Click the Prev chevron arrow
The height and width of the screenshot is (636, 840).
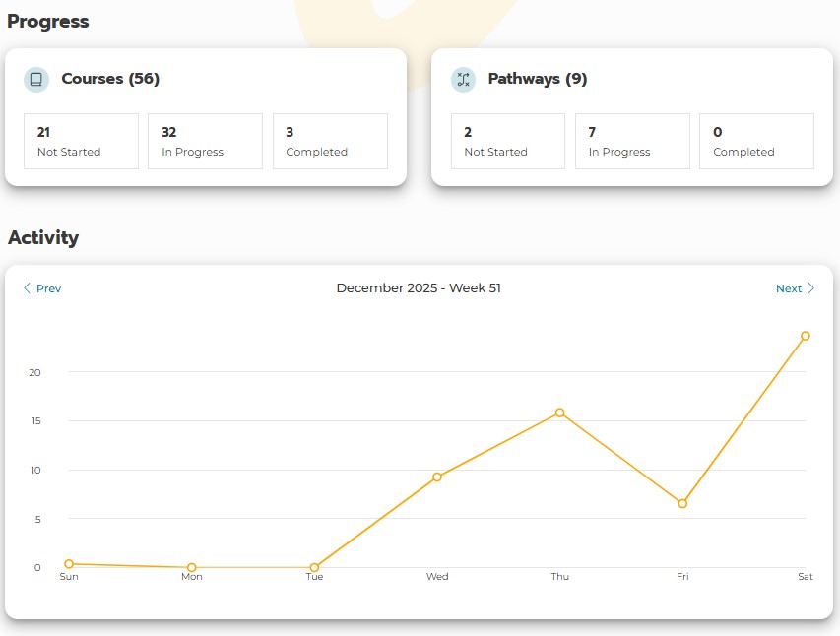pyautogui.click(x=27, y=287)
